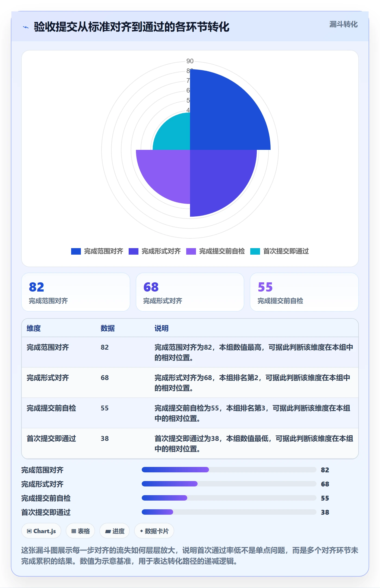The height and width of the screenshot is (588, 380).
Task: Click 完成形式对齐 in the table's first column
Action: coord(48,378)
